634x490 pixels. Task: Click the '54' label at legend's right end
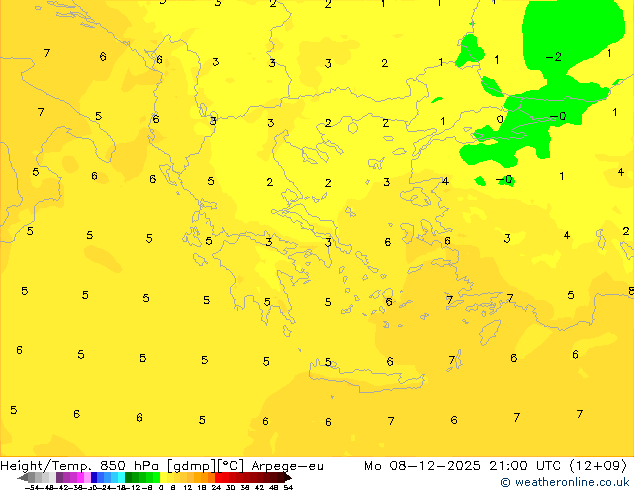(x=288, y=487)
